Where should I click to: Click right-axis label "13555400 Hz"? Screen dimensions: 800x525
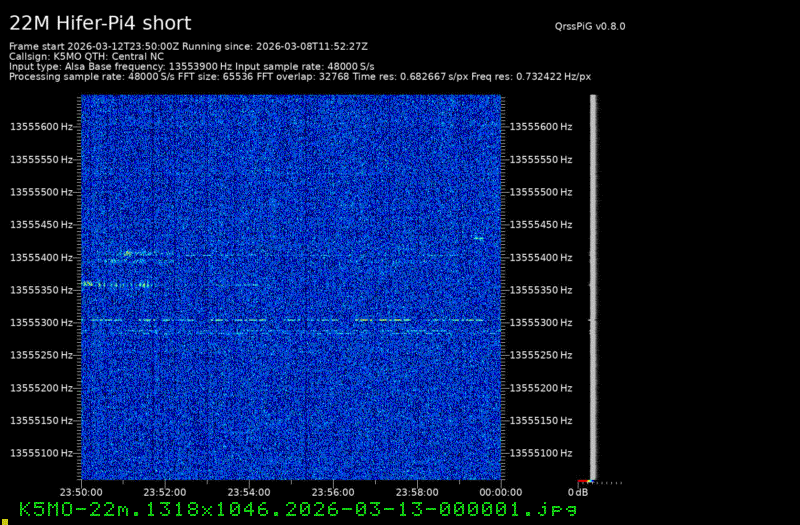point(541,258)
